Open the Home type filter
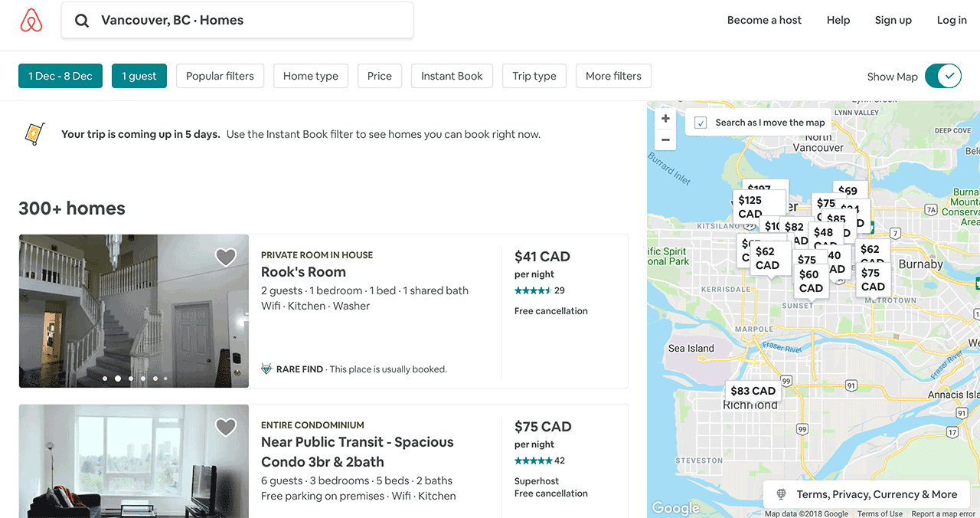 [x=310, y=76]
